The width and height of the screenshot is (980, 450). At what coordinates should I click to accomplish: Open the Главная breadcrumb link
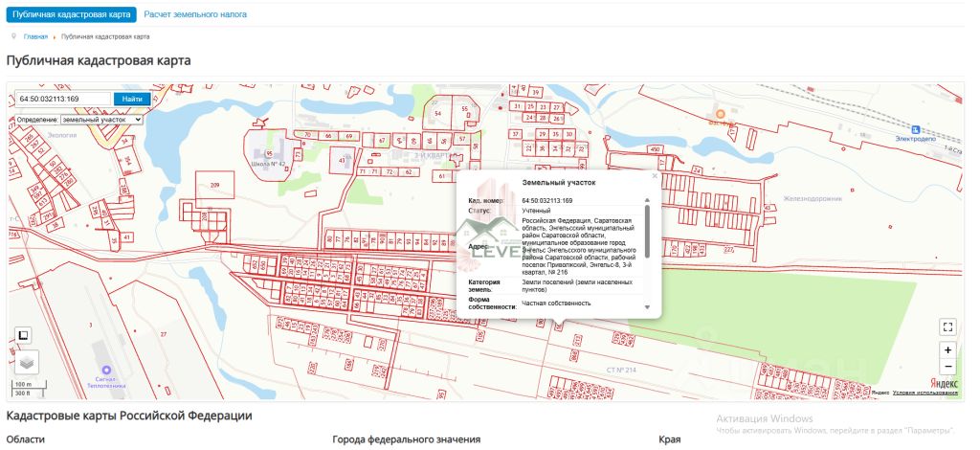pyautogui.click(x=35, y=37)
